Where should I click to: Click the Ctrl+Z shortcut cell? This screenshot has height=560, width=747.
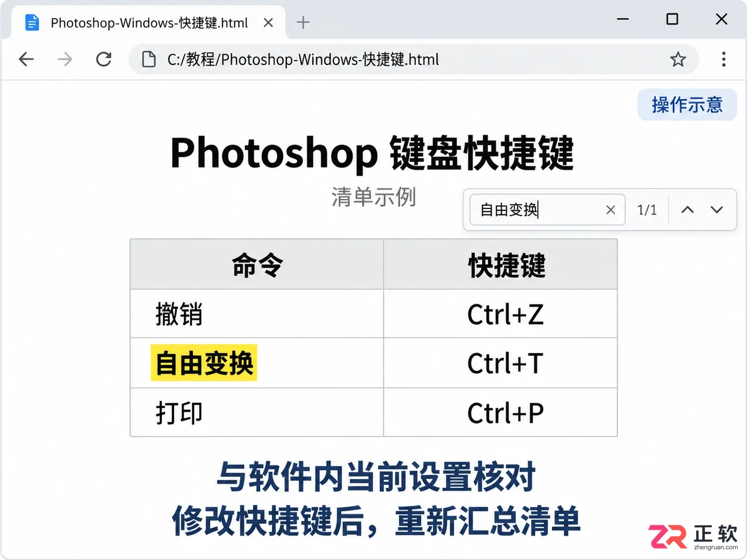[501, 314]
